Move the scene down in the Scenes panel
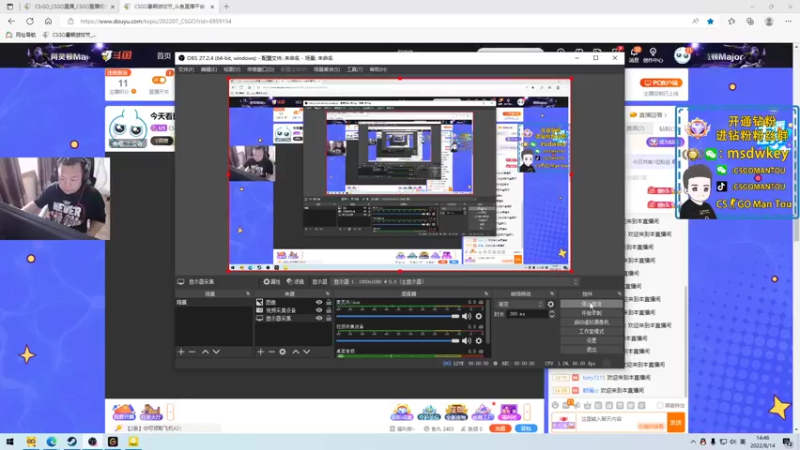The width and height of the screenshot is (800, 450). 216,352
